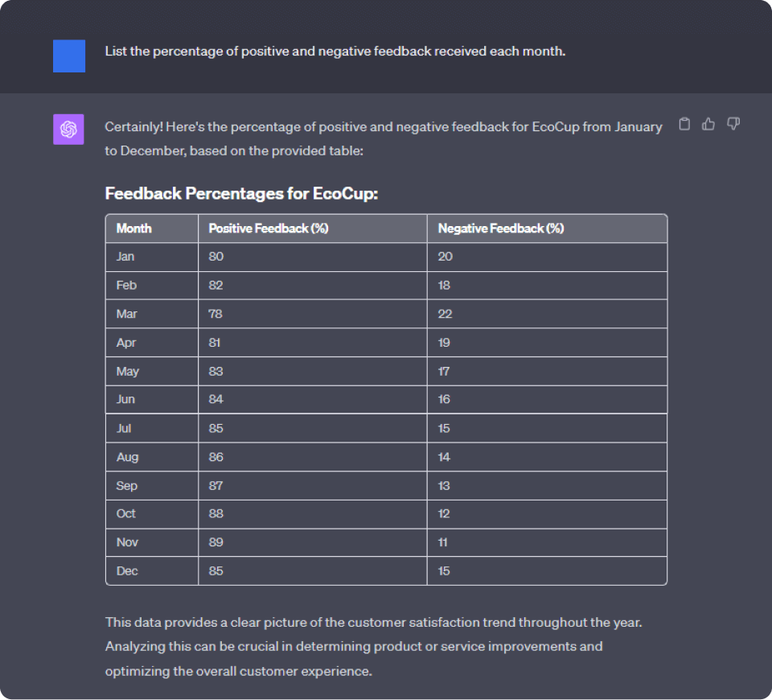Click Jan negative value 20
The width and height of the screenshot is (772, 700).
(445, 257)
